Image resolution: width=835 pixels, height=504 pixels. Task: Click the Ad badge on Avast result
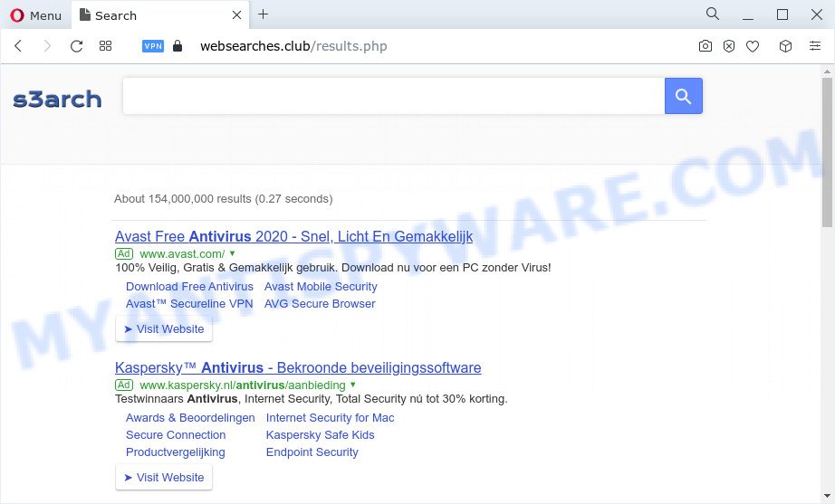coord(124,253)
